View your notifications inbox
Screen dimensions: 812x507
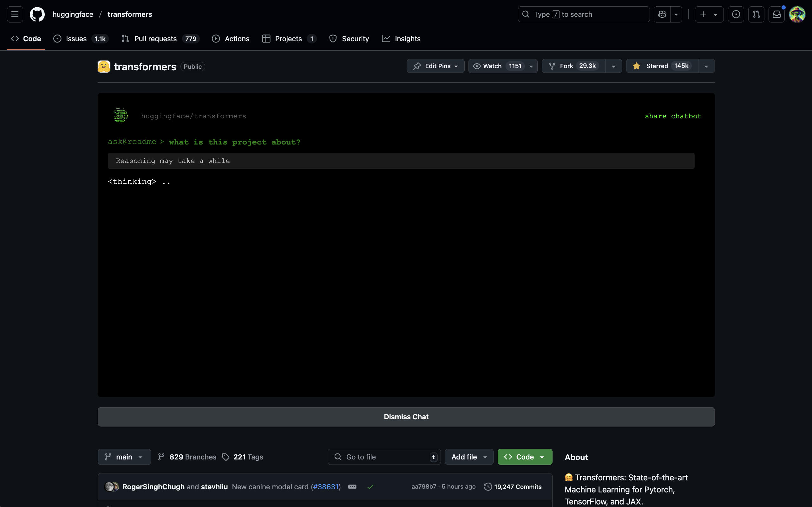pos(777,14)
